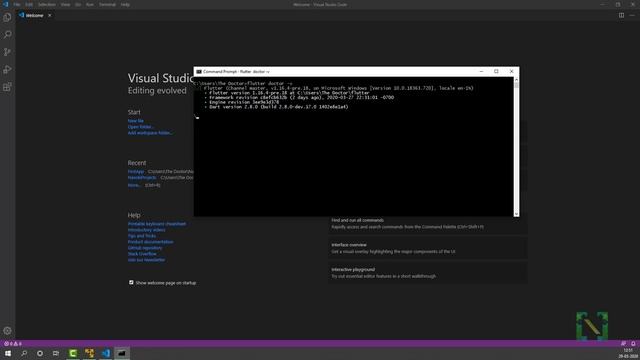The width and height of the screenshot is (640, 360).
Task: Click the Interactive playground item
Action: point(427,273)
